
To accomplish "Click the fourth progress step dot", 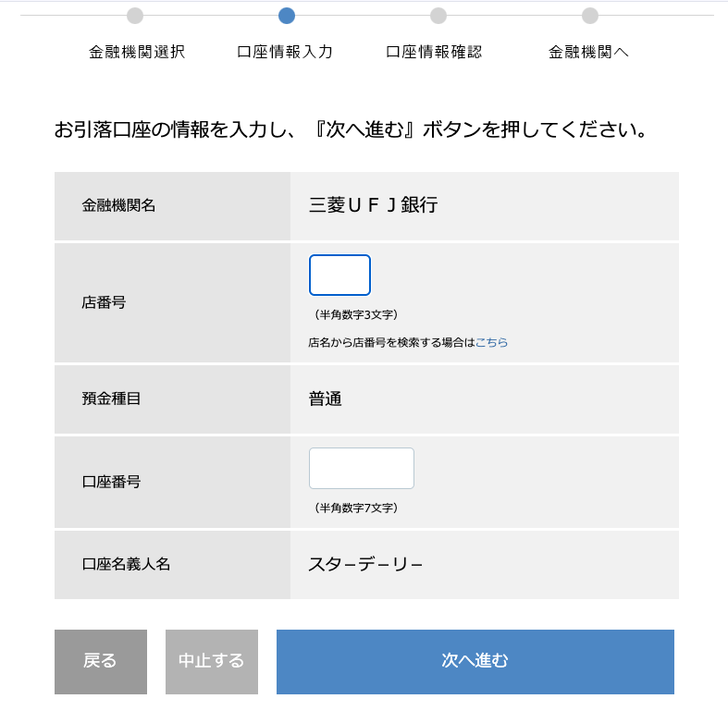I will [x=590, y=16].
